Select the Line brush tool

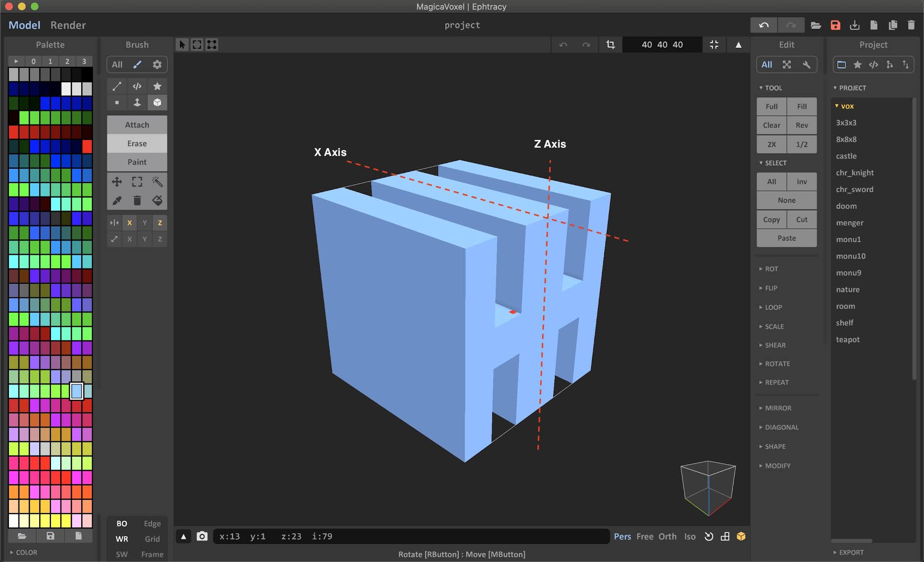pyautogui.click(x=117, y=86)
